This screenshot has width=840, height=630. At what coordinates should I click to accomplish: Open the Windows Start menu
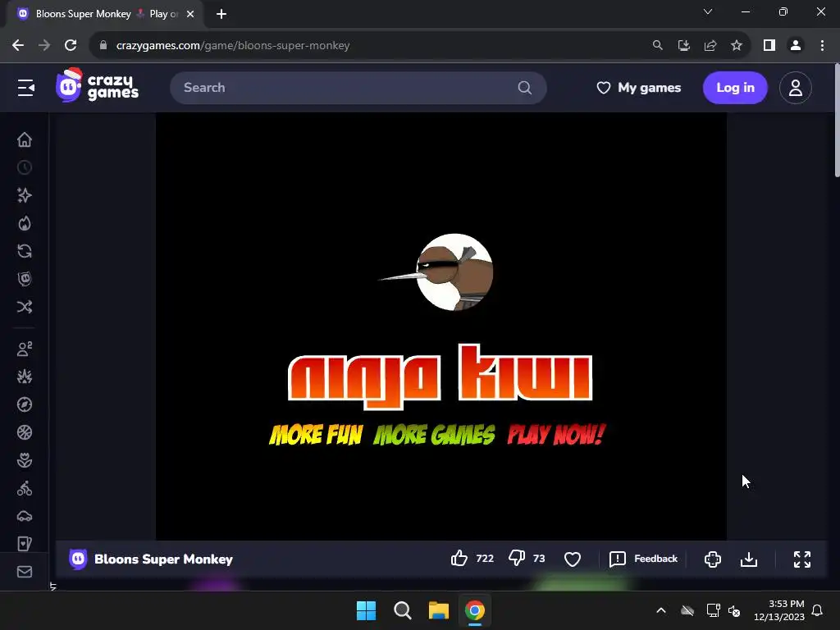click(367, 610)
